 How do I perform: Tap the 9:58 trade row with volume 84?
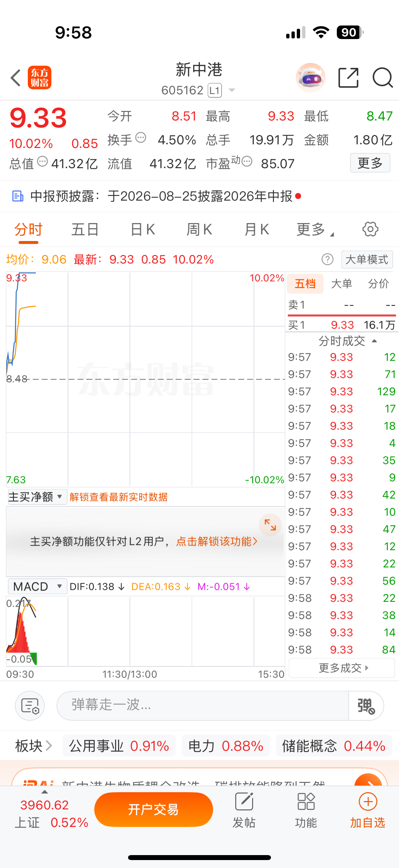[342, 649]
